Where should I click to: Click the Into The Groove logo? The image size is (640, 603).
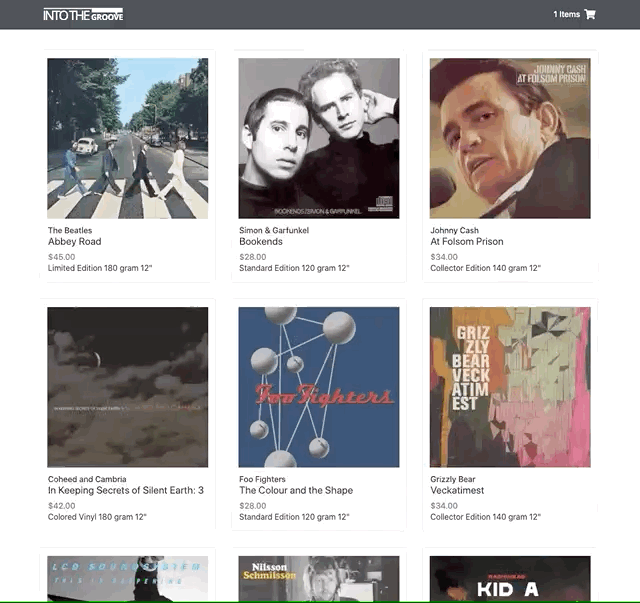(83, 14)
